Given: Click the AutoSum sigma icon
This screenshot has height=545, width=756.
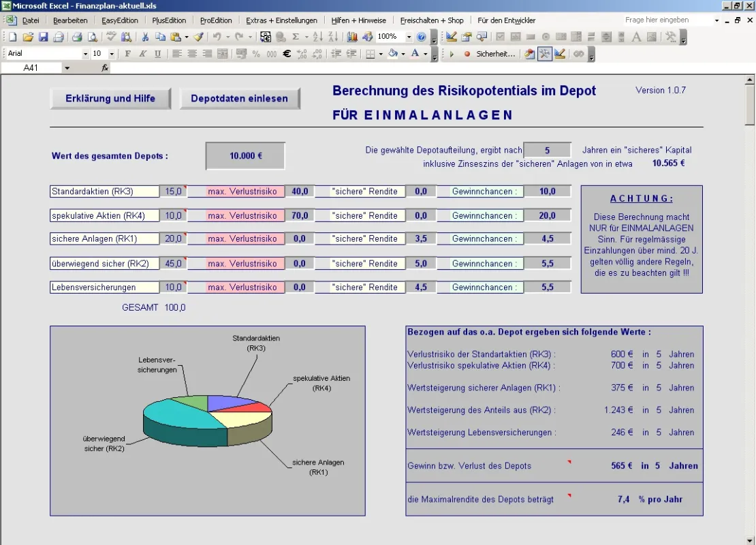Looking at the screenshot, I should coord(296,37).
